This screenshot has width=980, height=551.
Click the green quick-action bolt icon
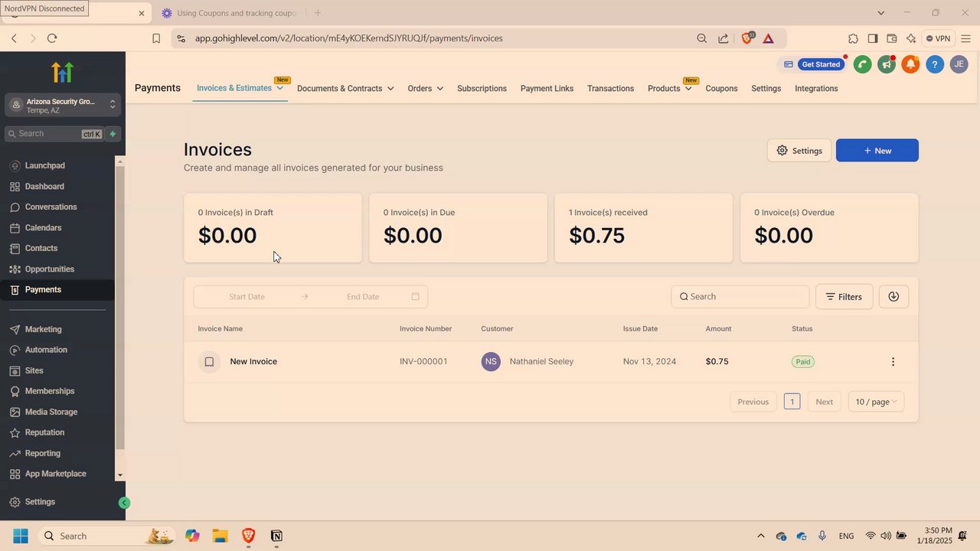(113, 134)
